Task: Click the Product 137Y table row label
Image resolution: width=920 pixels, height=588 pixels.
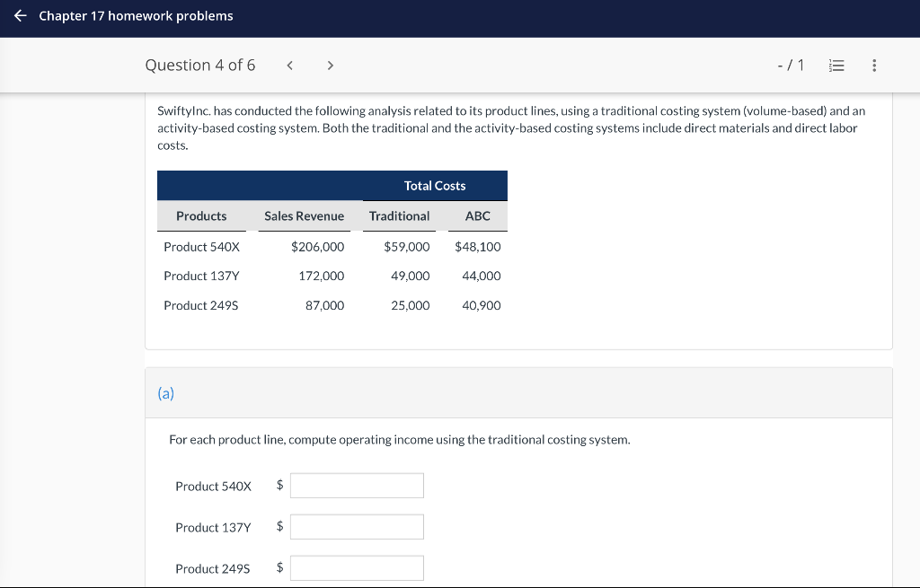Action: coord(202,276)
